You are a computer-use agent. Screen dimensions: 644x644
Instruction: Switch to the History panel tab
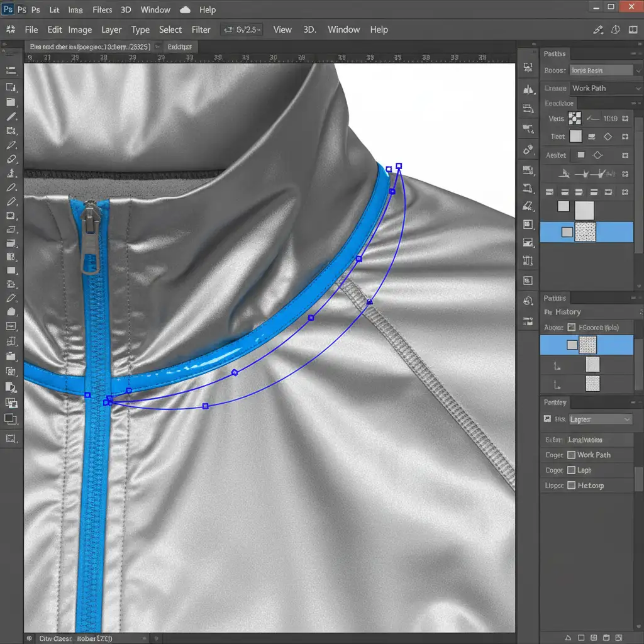(x=567, y=312)
